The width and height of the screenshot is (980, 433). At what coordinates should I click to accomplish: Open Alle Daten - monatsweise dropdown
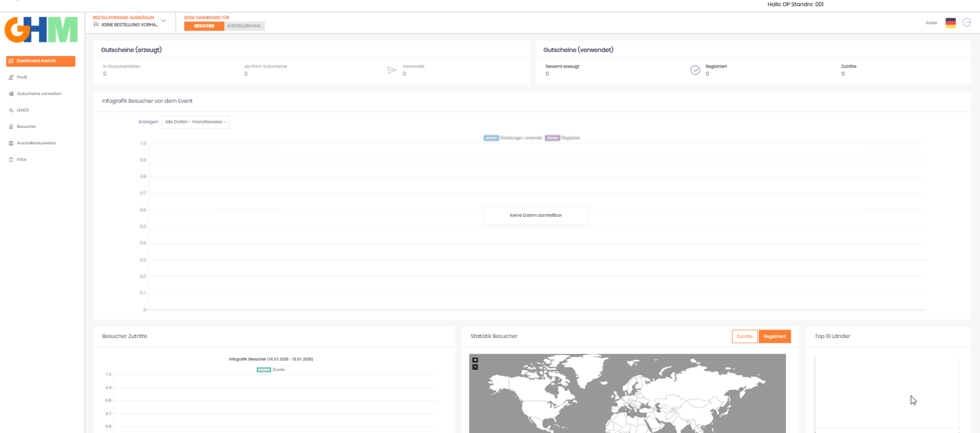[x=195, y=122]
